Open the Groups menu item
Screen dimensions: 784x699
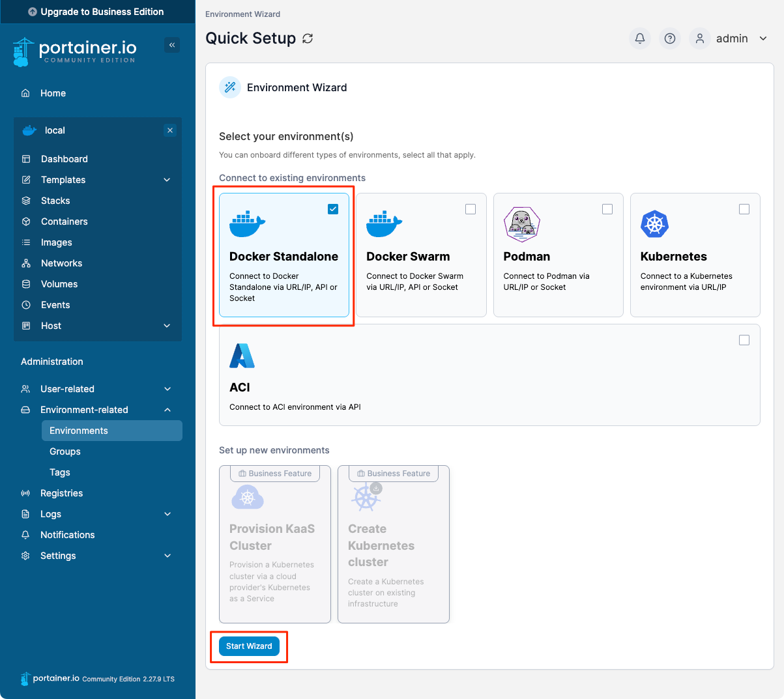tap(65, 451)
